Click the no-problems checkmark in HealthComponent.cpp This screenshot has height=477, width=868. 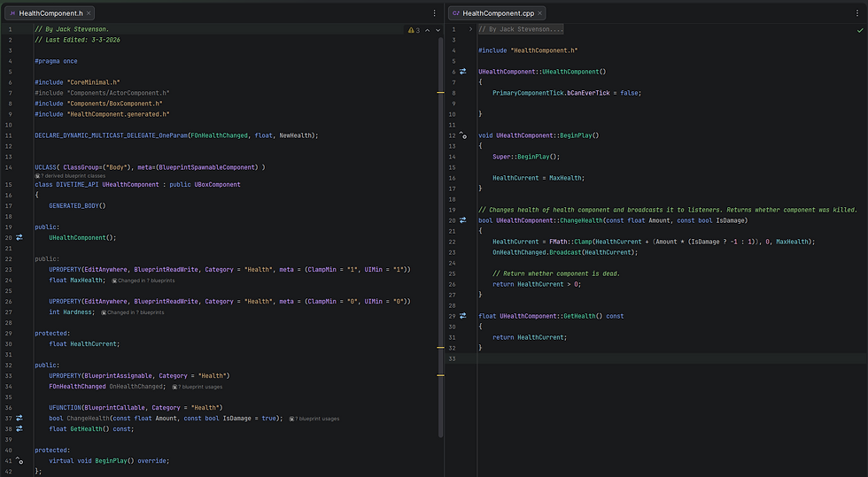click(860, 30)
